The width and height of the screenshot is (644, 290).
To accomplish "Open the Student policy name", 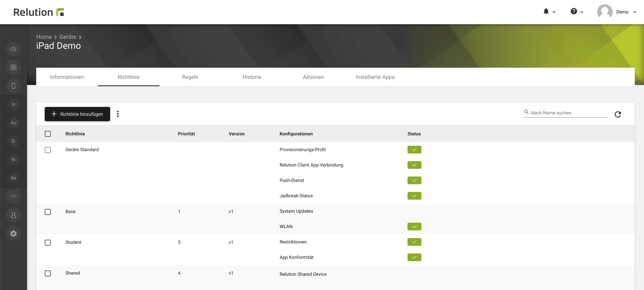I will point(73,242).
